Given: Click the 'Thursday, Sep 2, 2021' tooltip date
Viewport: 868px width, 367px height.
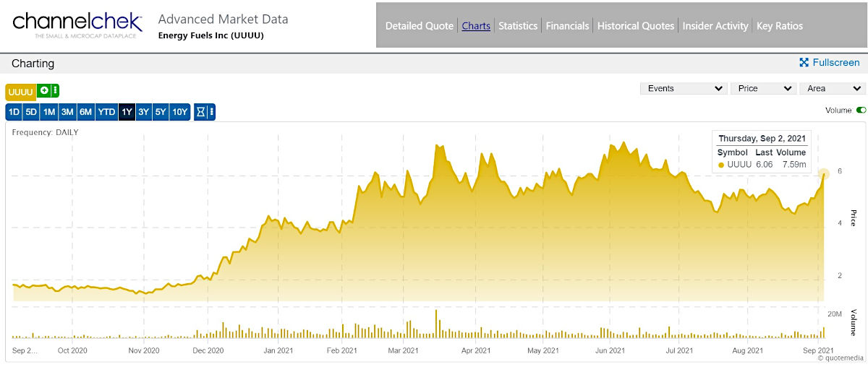Looking at the screenshot, I should (x=762, y=139).
